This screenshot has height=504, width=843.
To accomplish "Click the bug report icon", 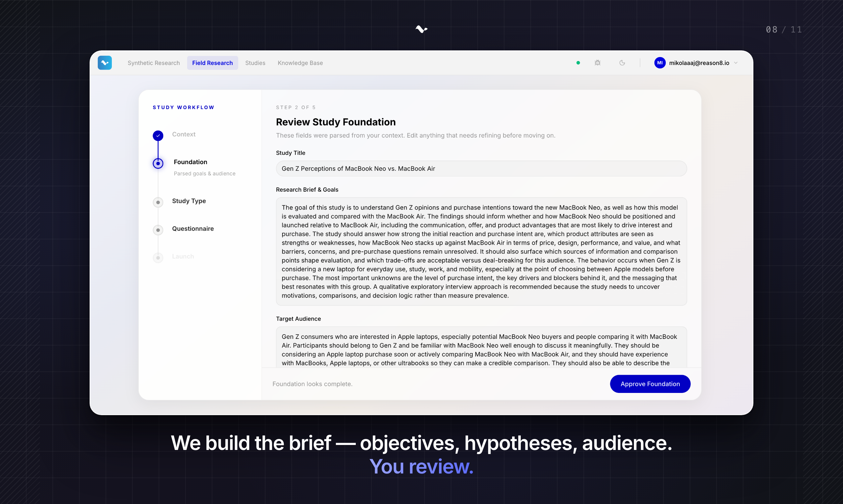I will (x=597, y=63).
